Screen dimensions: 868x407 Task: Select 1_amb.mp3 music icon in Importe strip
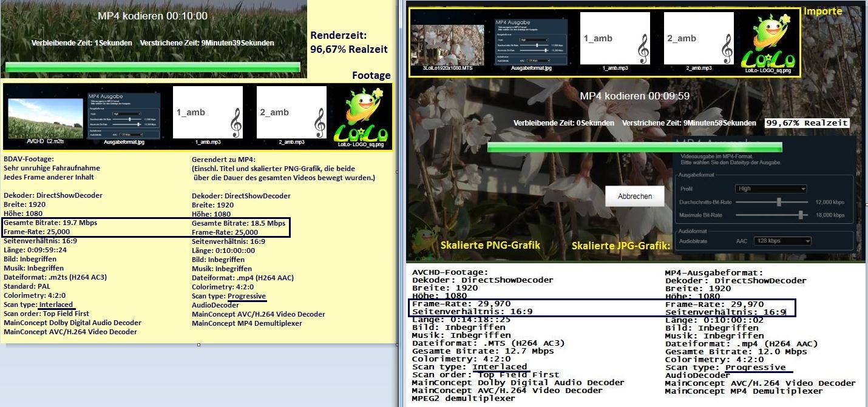615,38
